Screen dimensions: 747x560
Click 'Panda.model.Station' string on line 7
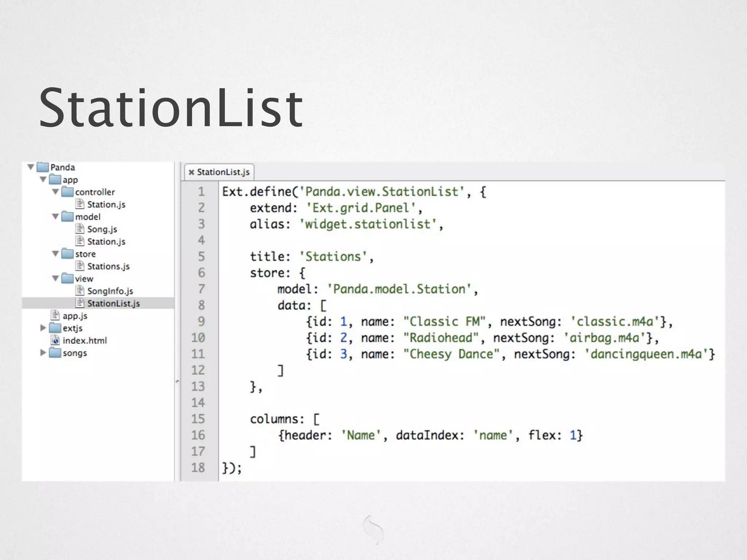click(x=399, y=289)
